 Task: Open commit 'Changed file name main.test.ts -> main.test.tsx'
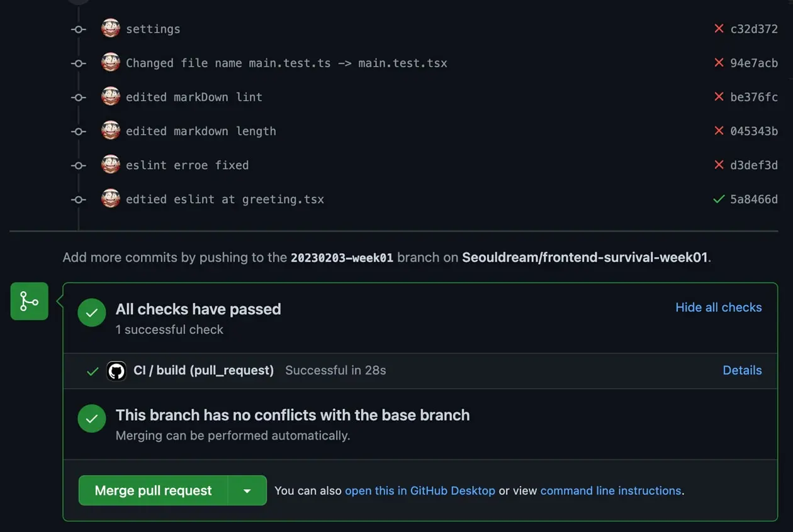286,63
